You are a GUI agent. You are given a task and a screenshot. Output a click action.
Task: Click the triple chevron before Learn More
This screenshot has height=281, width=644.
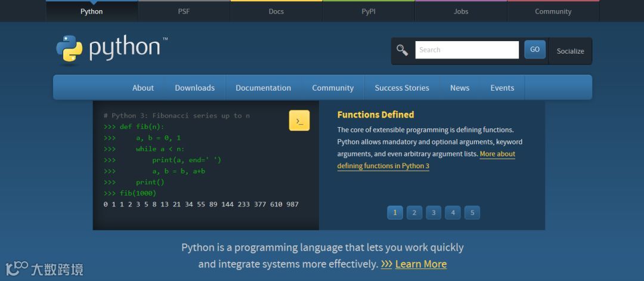tap(386, 264)
